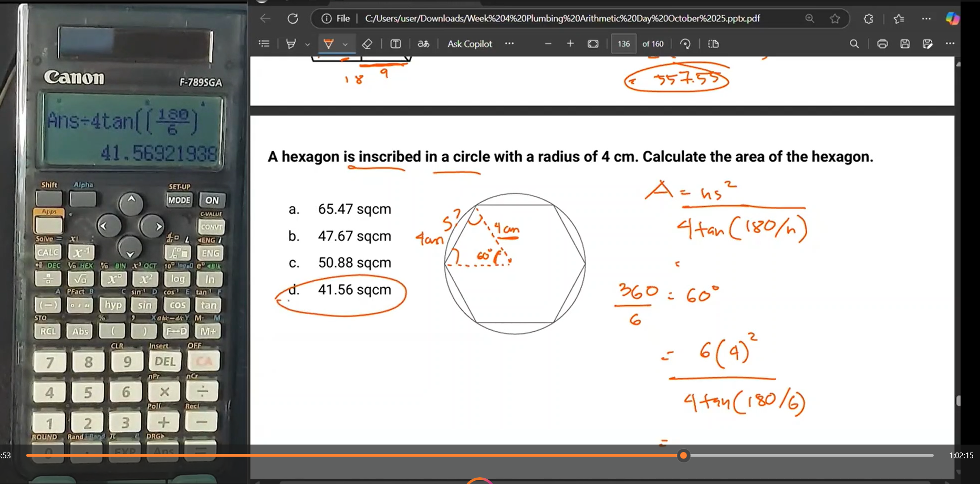
Task: Click the calculator divide key
Action: coord(202,391)
